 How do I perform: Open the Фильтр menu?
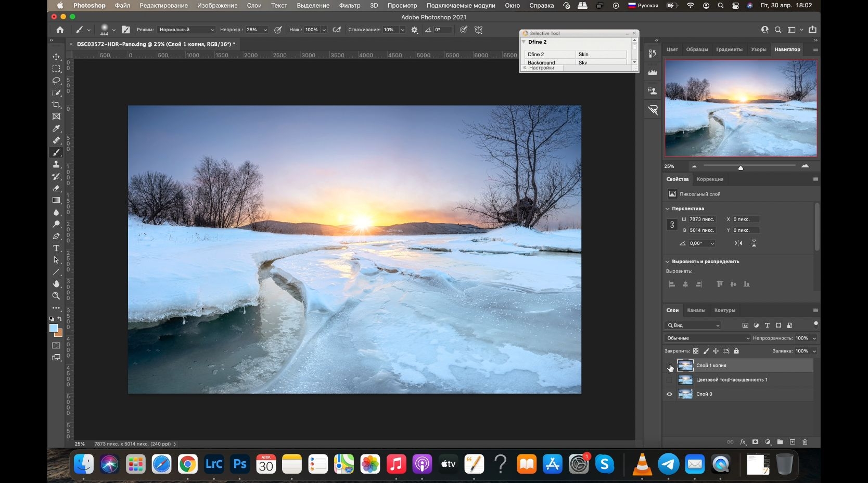coord(350,6)
